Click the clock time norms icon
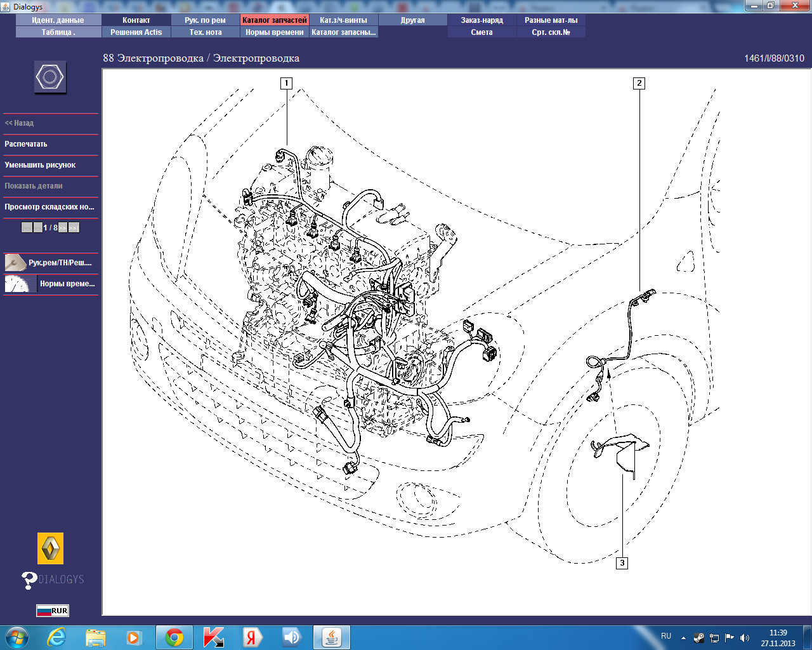Screen dimensions: 812x650 tap(20, 284)
